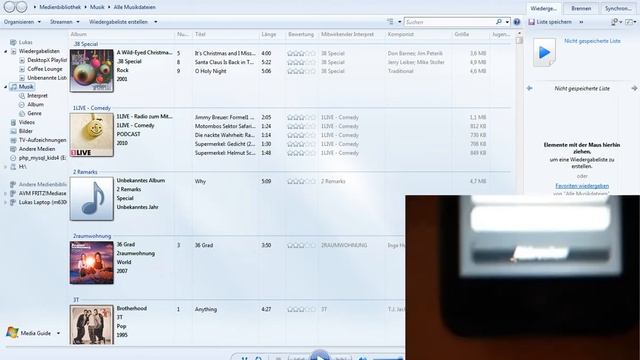This screenshot has height=360, width=640.
Task: Switch to the Wiedergabe tab
Action: 543,9
